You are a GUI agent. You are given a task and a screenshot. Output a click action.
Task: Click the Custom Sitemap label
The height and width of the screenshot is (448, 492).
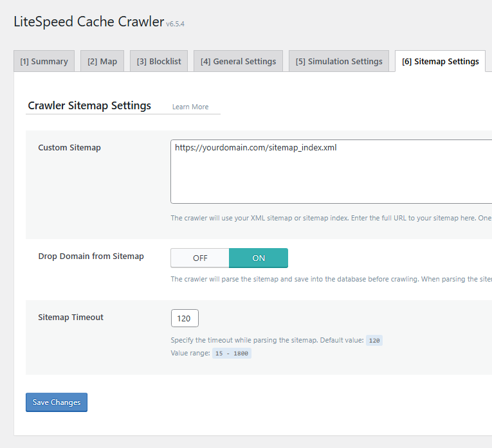point(69,148)
